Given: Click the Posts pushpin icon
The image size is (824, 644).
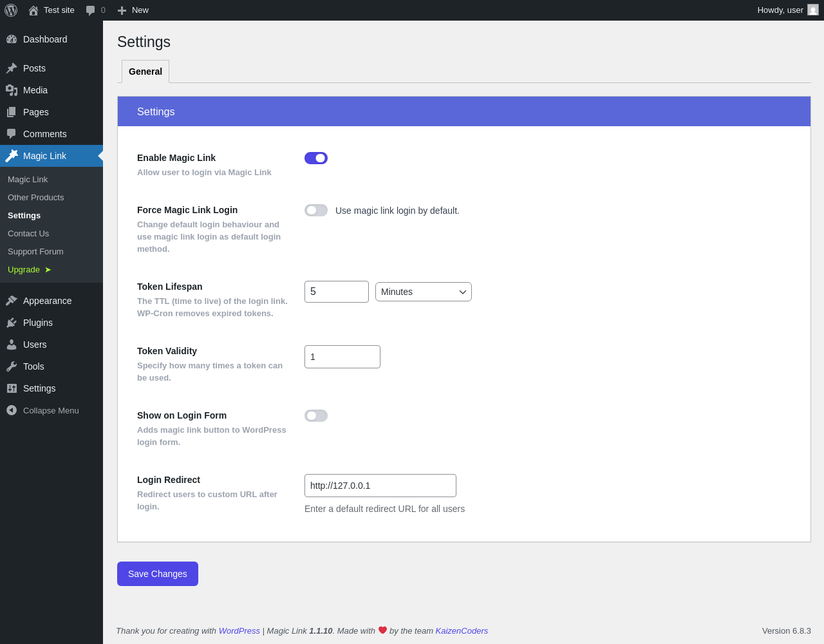Looking at the screenshot, I should 12,68.
